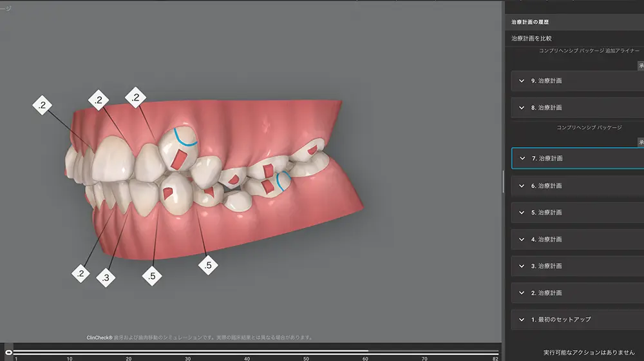Click the chevron icon beside 6. 治療計画
This screenshot has width=644, height=361.
[522, 186]
